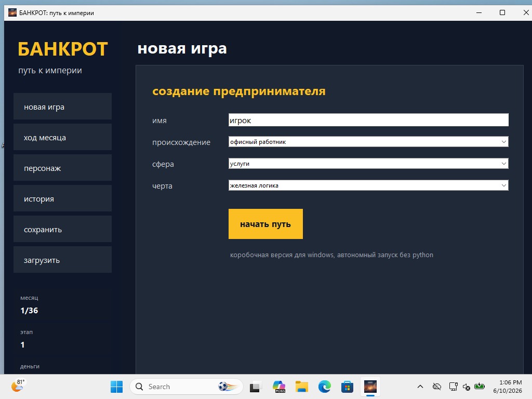Click the черта field label
532x399 pixels.
pos(162,186)
